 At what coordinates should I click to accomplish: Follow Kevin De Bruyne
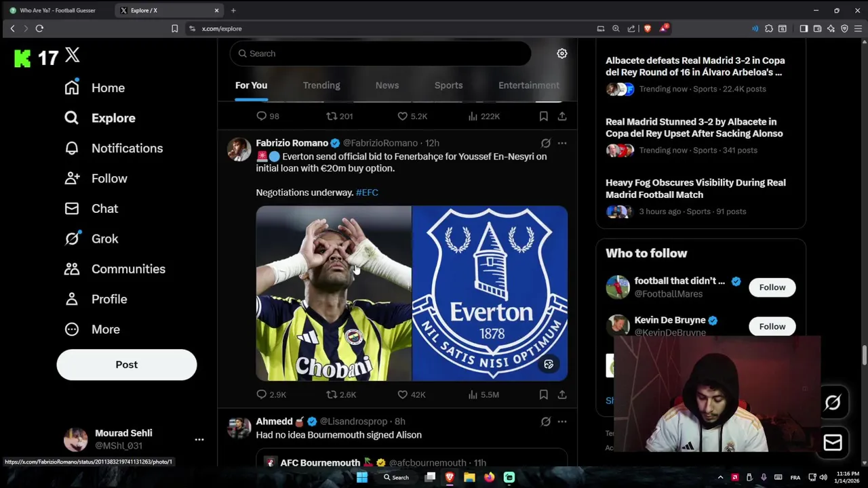point(772,327)
